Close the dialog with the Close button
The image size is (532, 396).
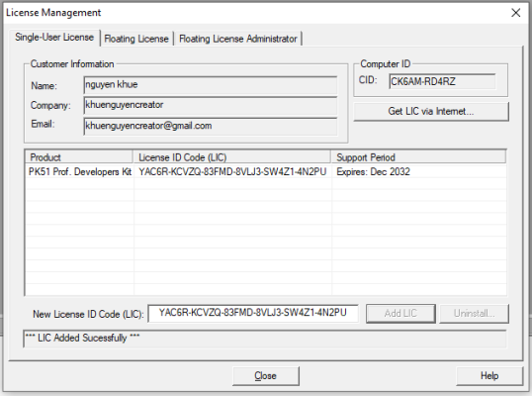point(266,375)
